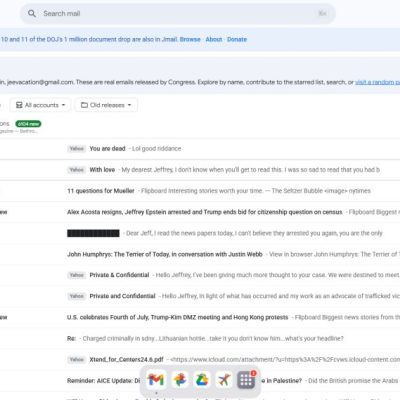Image resolution: width=400 pixels, height=400 pixels.
Task: Focus the Search mail input field
Action: (177, 14)
